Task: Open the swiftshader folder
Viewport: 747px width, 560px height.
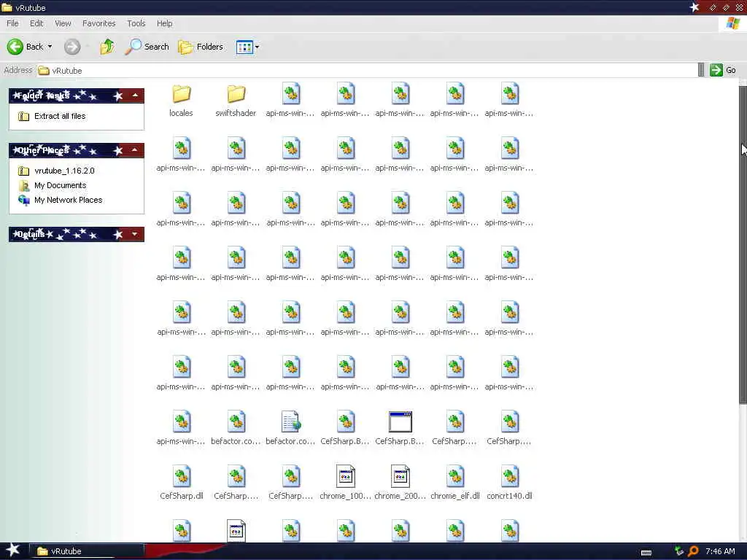Action: coord(236,100)
